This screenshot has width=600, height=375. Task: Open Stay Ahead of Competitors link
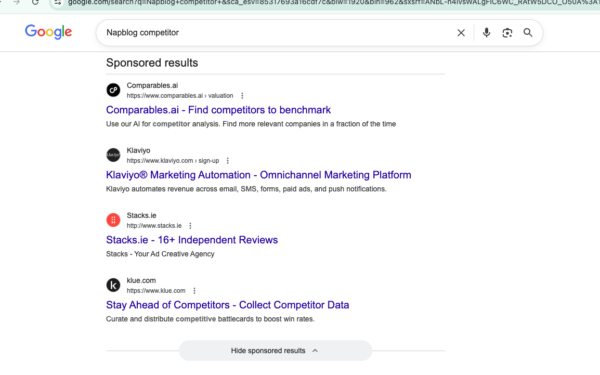pos(228,305)
